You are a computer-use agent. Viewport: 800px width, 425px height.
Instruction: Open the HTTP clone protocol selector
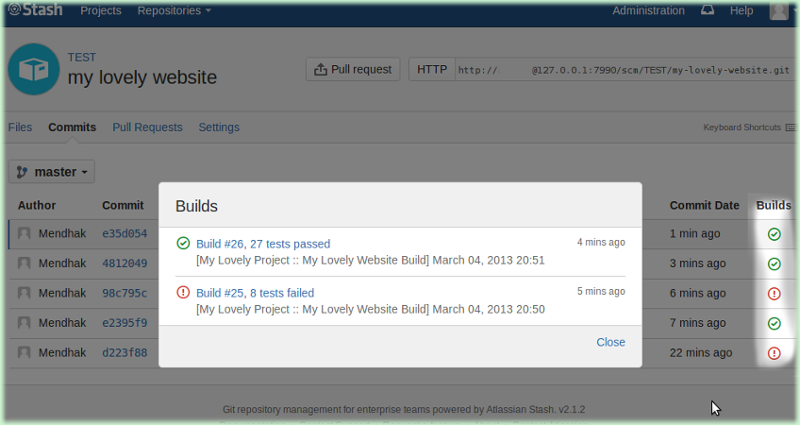[x=432, y=69]
